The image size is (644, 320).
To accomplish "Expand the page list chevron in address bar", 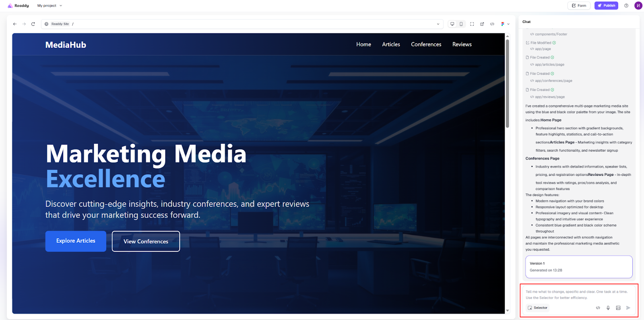I will [x=438, y=24].
